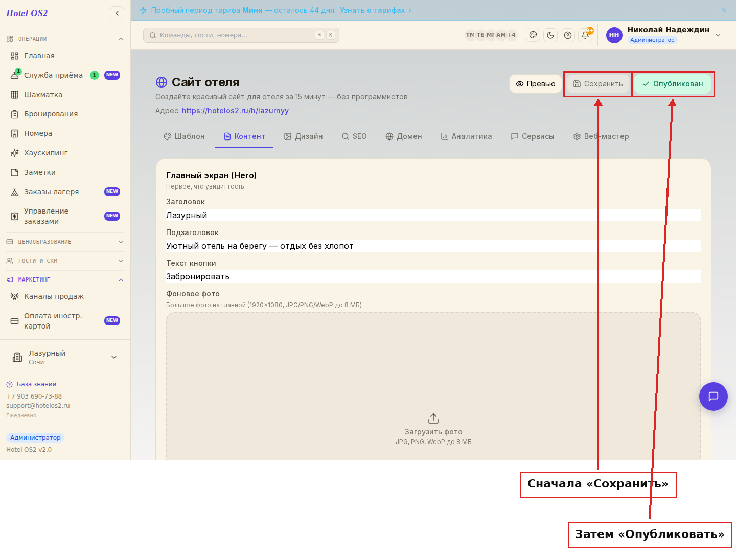This screenshot has width=736, height=560.
Task: Open the hotelos2.ru/h/lazurnyy address link
Action: tap(235, 111)
